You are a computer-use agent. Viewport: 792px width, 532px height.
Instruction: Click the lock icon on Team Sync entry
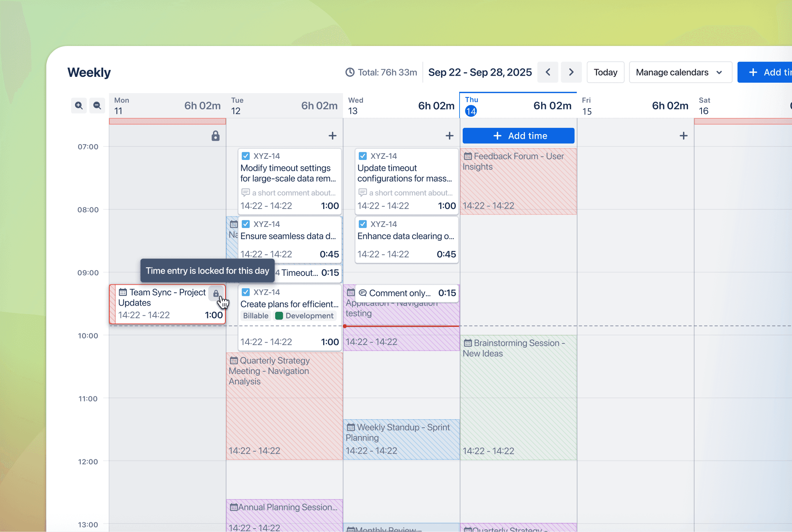216,293
